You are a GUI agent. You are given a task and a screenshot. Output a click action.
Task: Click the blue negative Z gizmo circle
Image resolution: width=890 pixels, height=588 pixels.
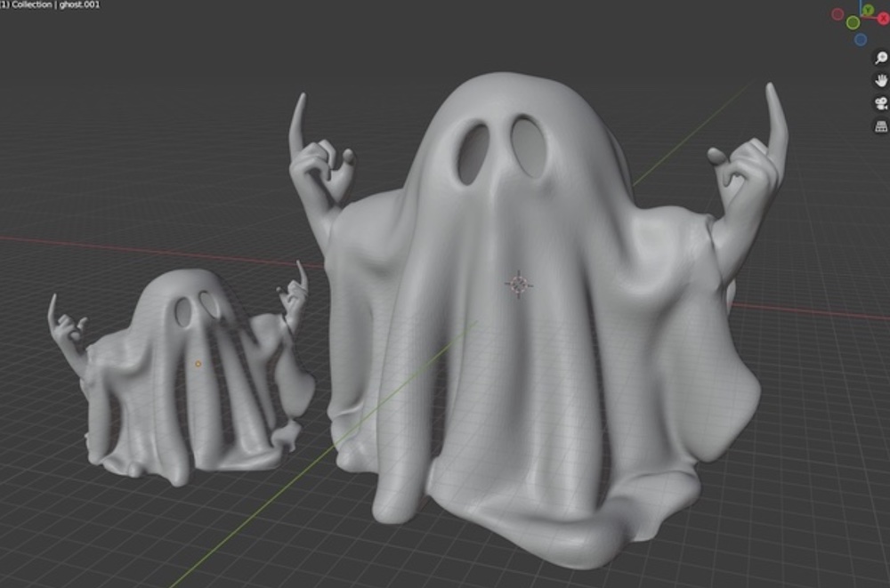pyautogui.click(x=861, y=39)
